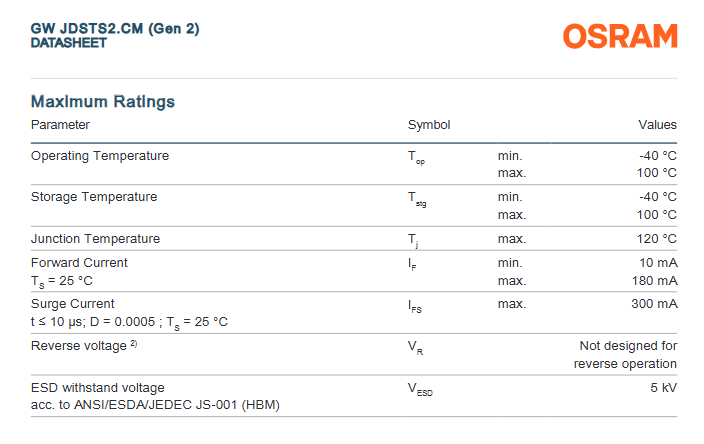Click the Values column header

(657, 125)
